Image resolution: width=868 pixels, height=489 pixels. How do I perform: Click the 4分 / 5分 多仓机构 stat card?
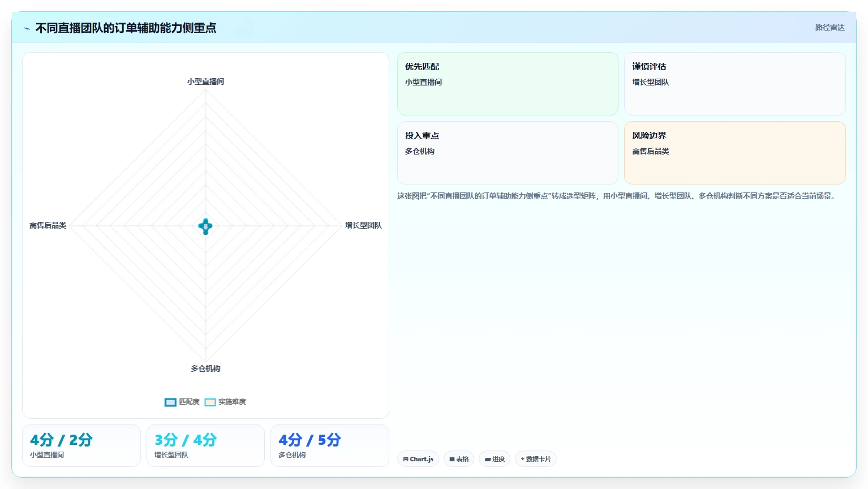330,446
